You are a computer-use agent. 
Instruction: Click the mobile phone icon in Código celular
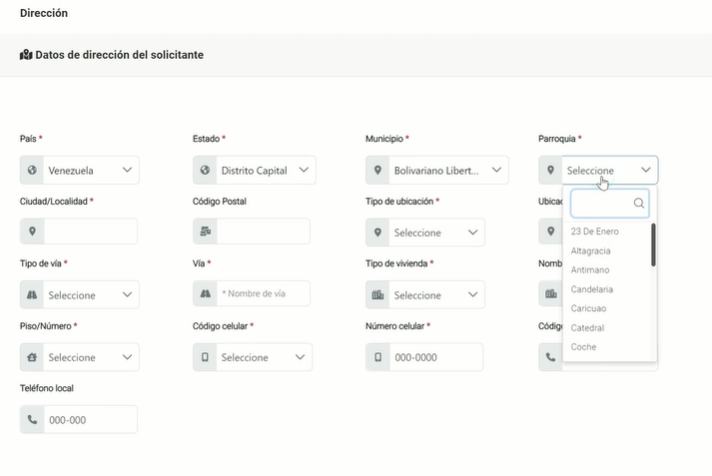coord(205,357)
